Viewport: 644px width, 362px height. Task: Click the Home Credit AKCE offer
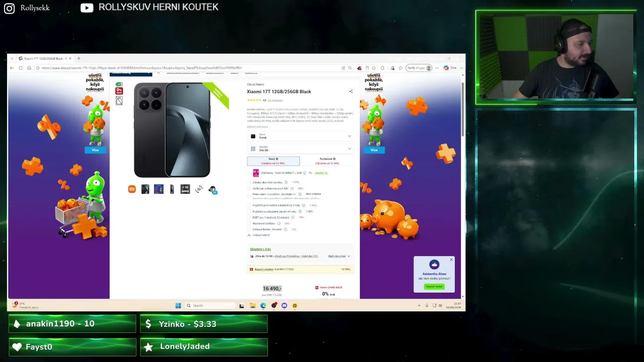[x=329, y=288]
